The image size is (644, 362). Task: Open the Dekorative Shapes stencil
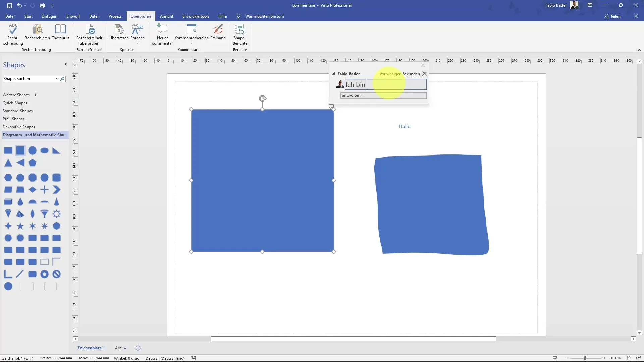(x=19, y=127)
